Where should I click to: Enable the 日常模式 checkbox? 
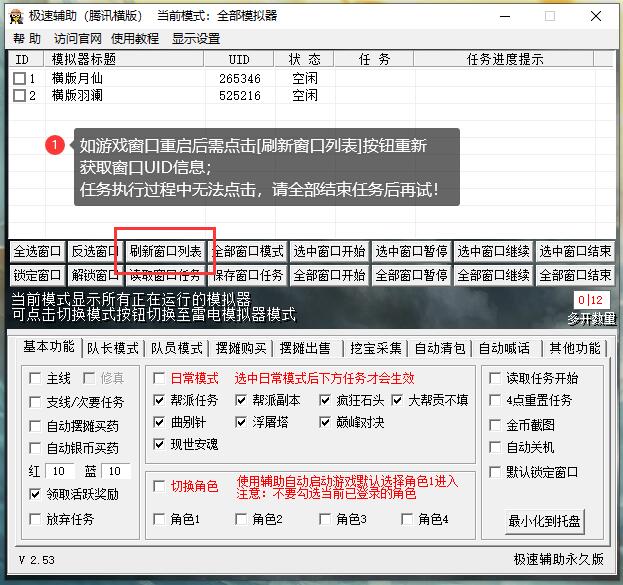[160, 379]
